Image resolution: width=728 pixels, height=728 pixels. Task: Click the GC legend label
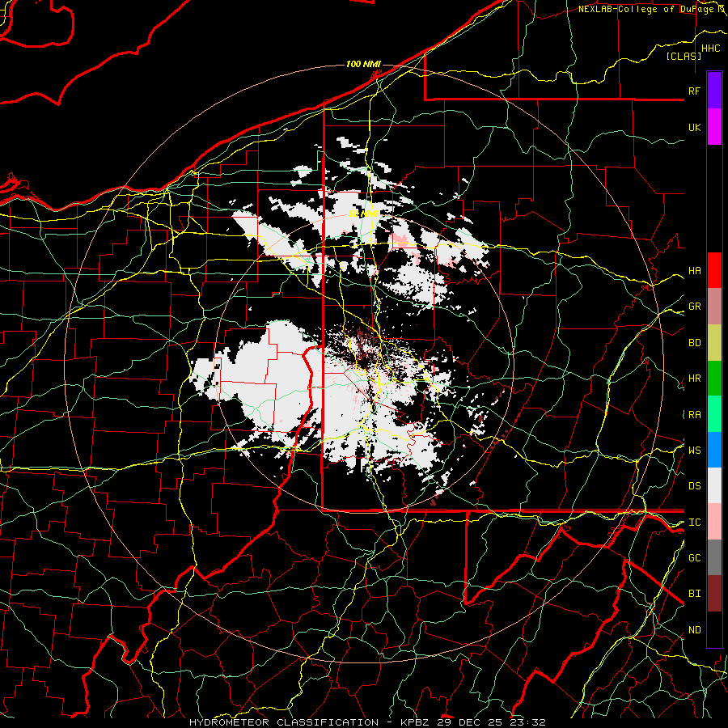coord(694,557)
